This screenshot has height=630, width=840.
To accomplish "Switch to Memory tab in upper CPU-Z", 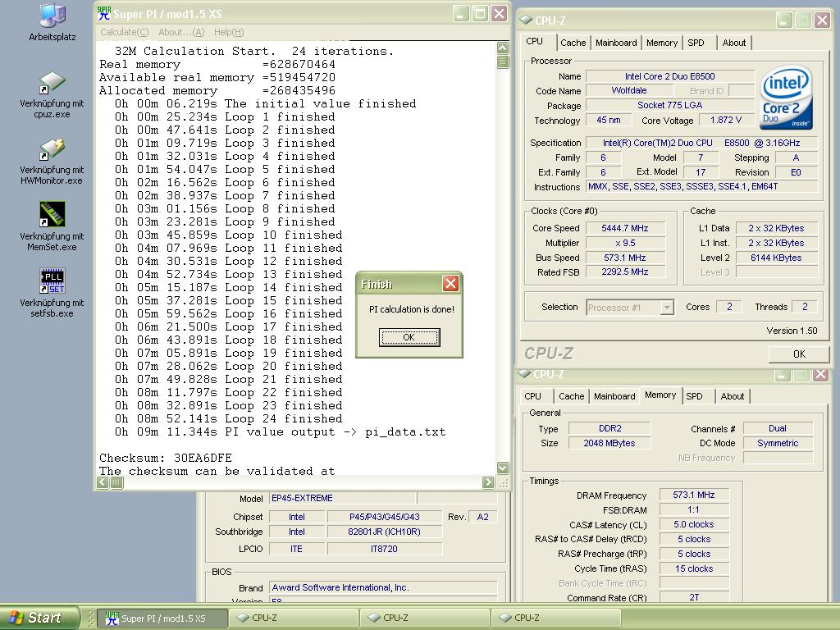I will coord(662,43).
